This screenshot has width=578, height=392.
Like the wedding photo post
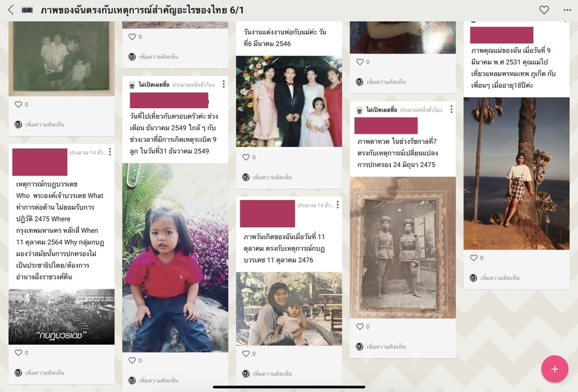246,157
